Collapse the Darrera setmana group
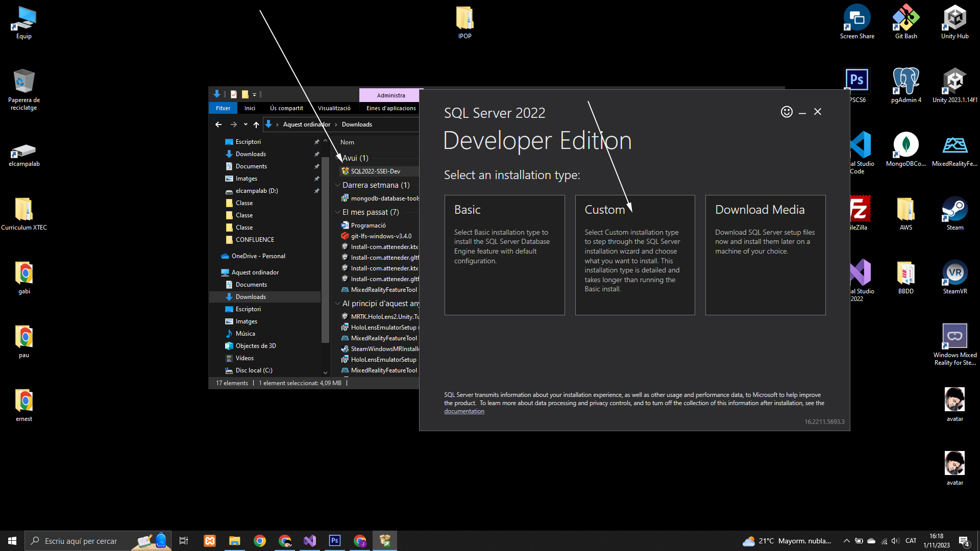 point(337,185)
